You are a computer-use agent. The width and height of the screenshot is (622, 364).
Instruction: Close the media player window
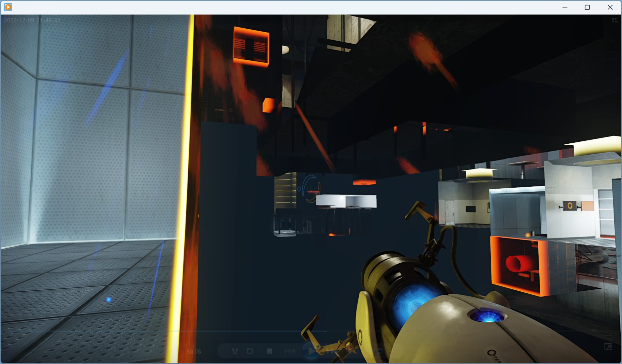610,7
